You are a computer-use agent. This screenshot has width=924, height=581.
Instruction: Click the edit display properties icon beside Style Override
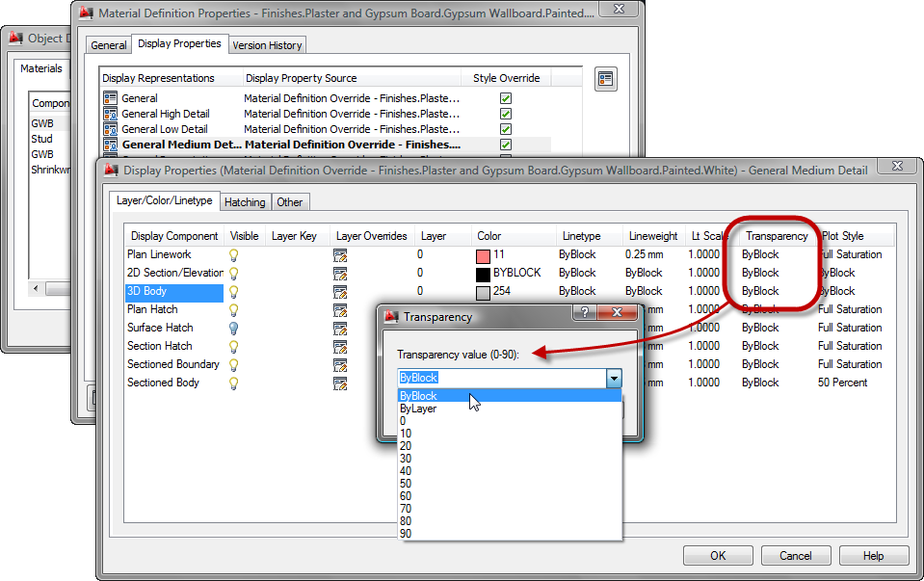point(606,79)
